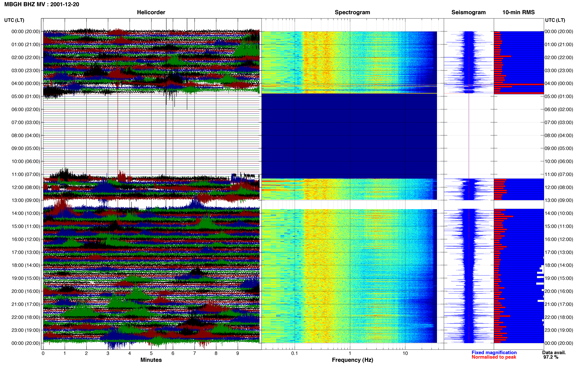Image resolution: width=588 pixels, height=368 pixels.
Task: Click '01:00 (21:00)' on the Helicorder time axis
Action: 26,45
